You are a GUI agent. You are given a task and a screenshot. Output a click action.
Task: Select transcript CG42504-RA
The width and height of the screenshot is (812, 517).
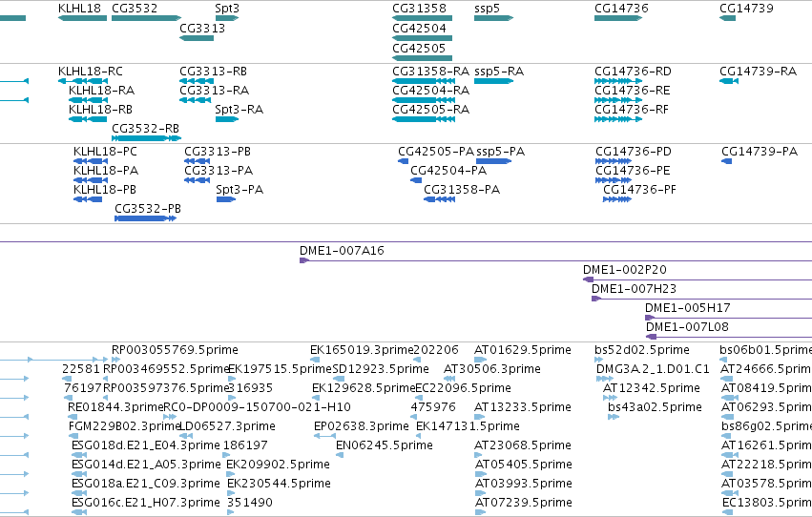click(424, 100)
